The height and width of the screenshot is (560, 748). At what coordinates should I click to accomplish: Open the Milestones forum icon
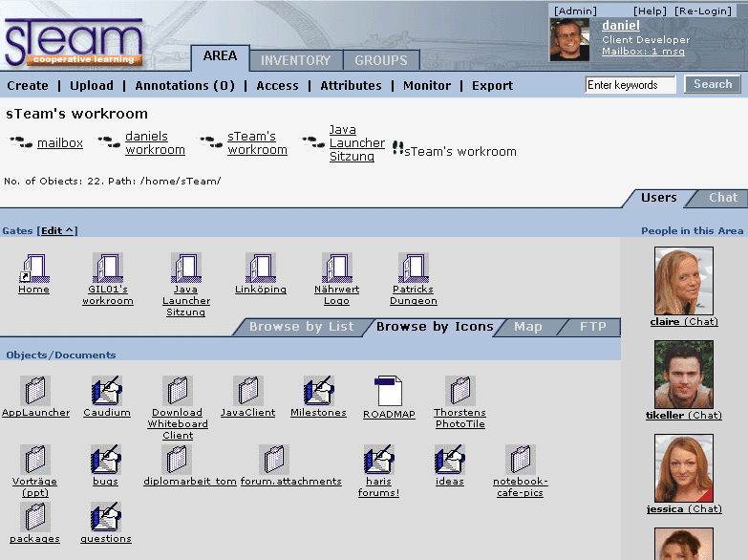[x=319, y=391]
